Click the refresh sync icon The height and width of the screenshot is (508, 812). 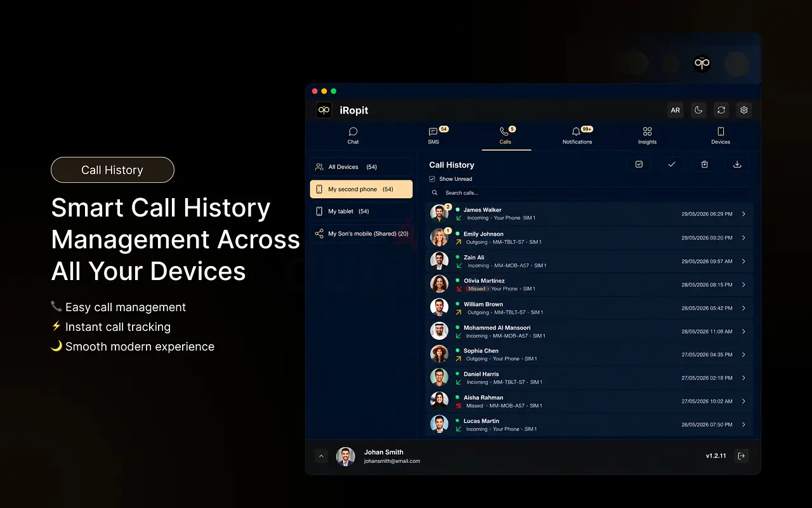pyautogui.click(x=721, y=110)
